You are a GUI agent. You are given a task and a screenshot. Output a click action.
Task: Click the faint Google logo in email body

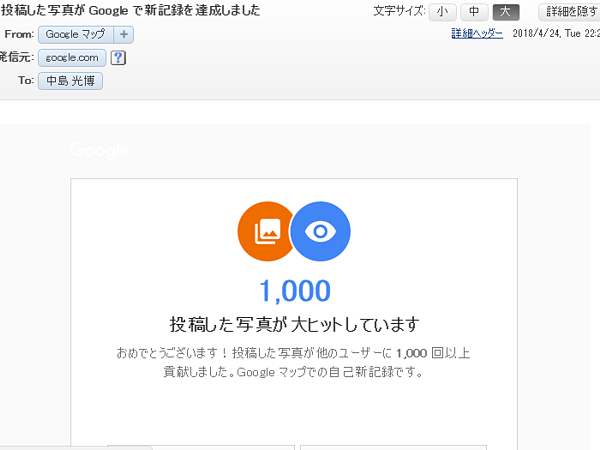(99, 150)
